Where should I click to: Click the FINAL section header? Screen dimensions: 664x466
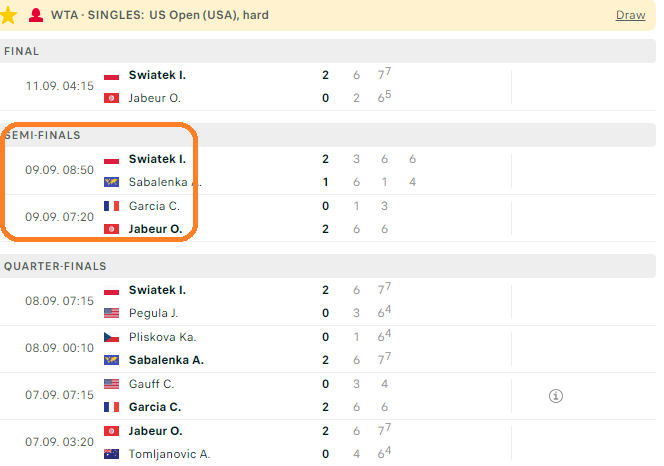[x=328, y=51]
